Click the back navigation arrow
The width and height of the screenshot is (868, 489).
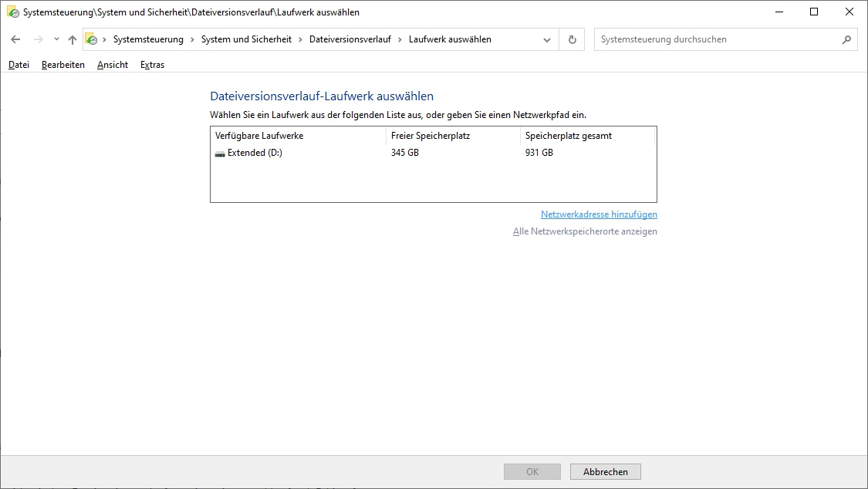click(15, 39)
